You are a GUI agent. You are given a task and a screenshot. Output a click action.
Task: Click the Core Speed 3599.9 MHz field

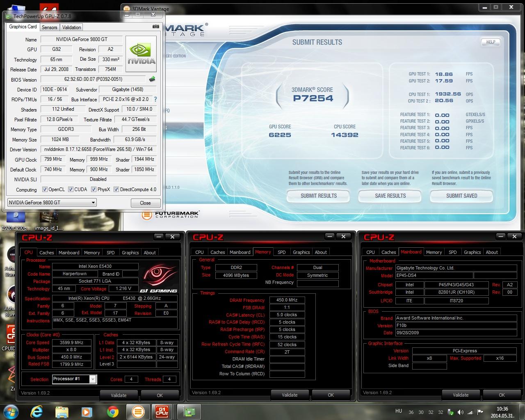pyautogui.click(x=72, y=342)
